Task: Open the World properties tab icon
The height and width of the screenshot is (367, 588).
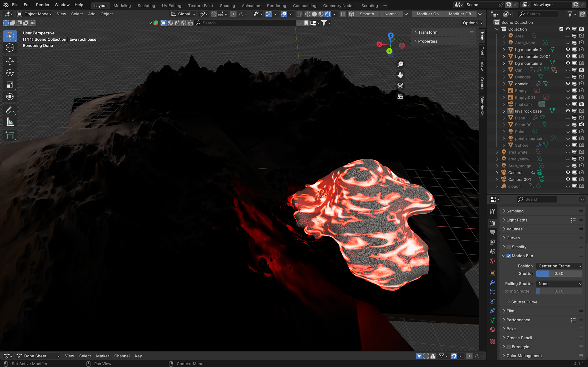Action: pyautogui.click(x=492, y=261)
